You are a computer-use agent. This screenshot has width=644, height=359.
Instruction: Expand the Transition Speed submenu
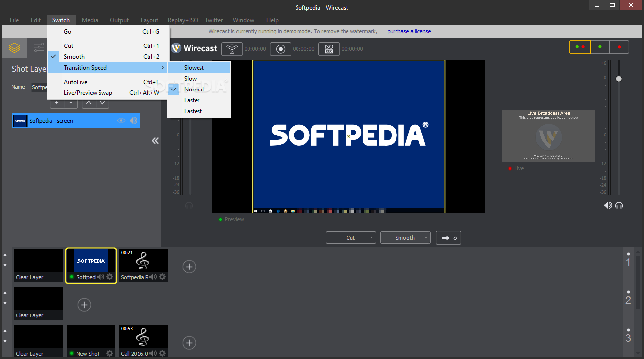tap(108, 68)
